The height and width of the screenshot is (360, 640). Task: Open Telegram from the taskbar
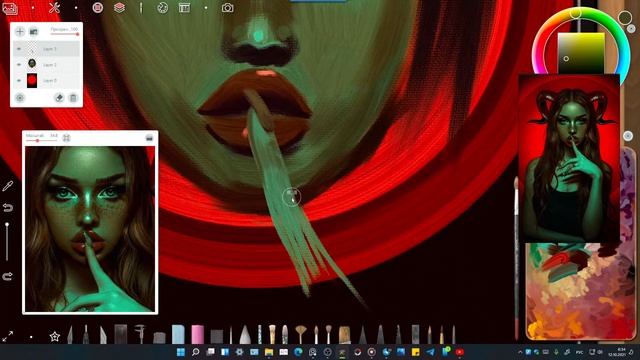point(431,352)
